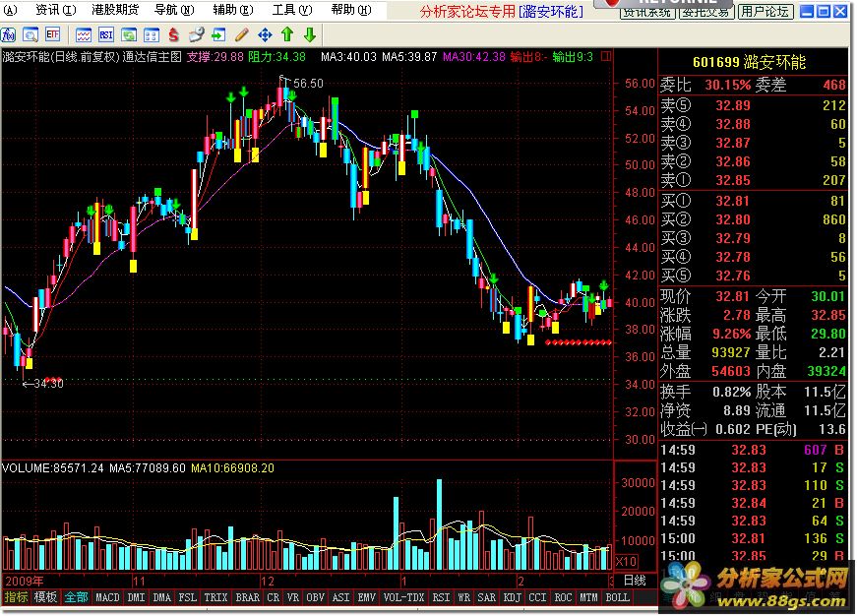Select the pencil drawing tool
Viewport: 857px width, 616px height.
tap(242, 35)
